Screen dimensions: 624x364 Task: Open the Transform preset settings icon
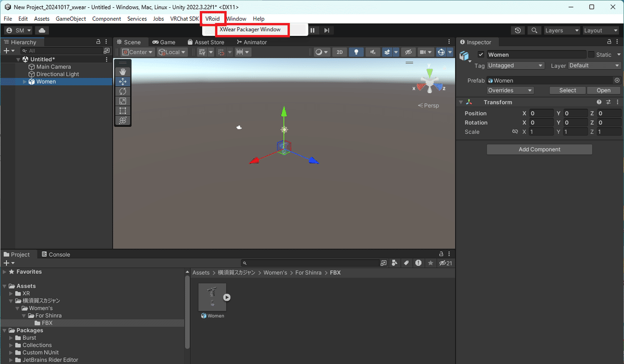[x=608, y=102]
